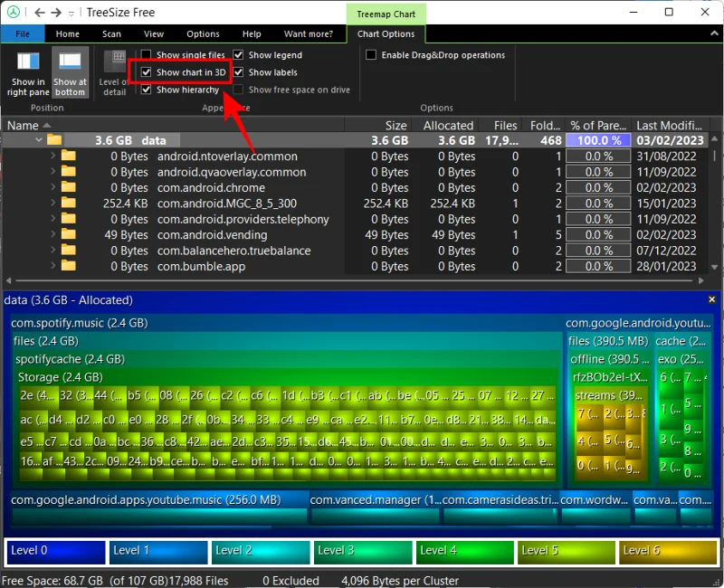724x588 pixels.
Task: Toggle Show chart in 3D checkbox
Action: click(146, 72)
